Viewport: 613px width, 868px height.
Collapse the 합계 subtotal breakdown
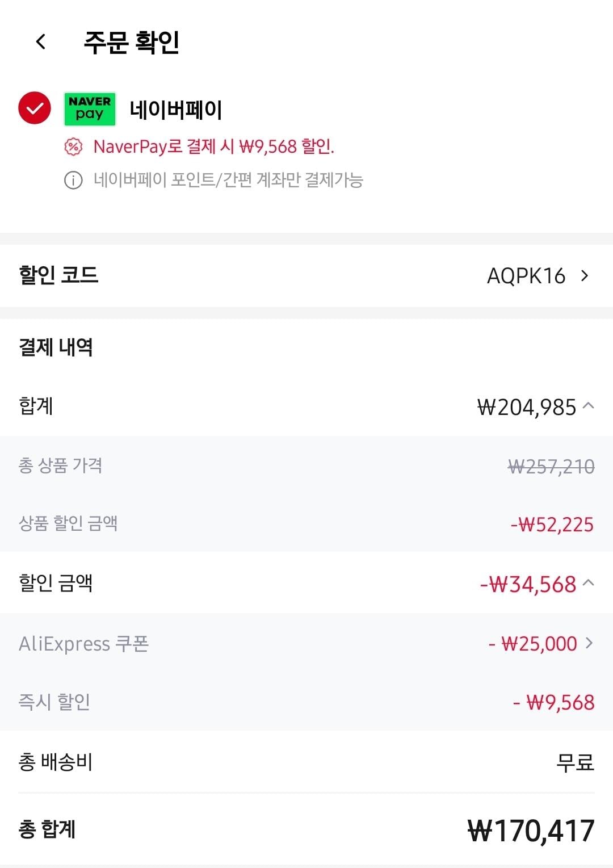[x=589, y=406]
